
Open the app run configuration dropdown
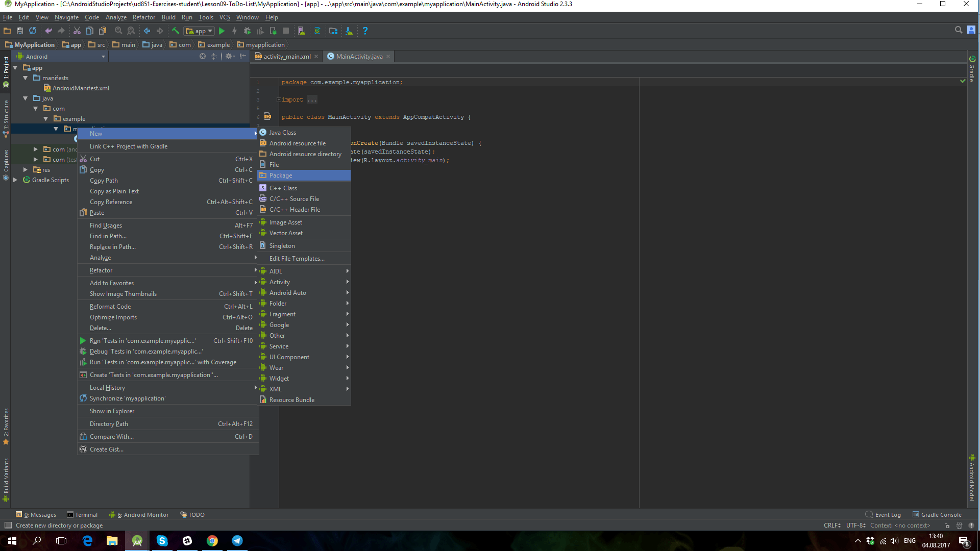200,31
